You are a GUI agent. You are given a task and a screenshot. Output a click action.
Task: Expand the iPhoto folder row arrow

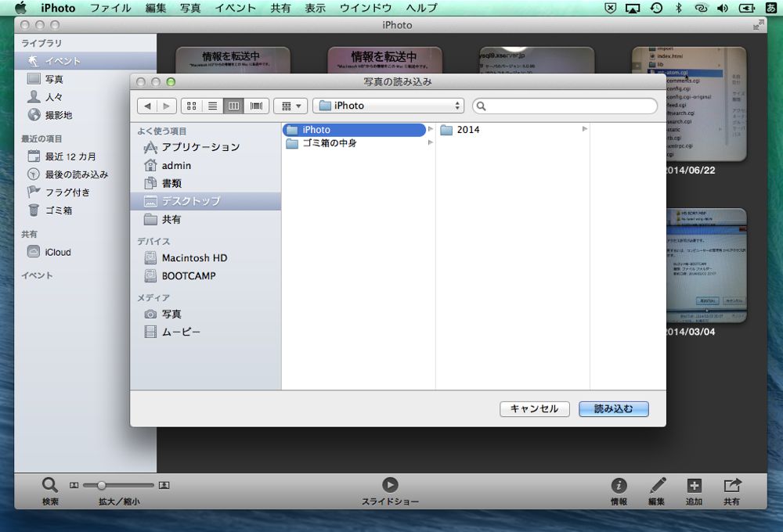[x=431, y=129]
